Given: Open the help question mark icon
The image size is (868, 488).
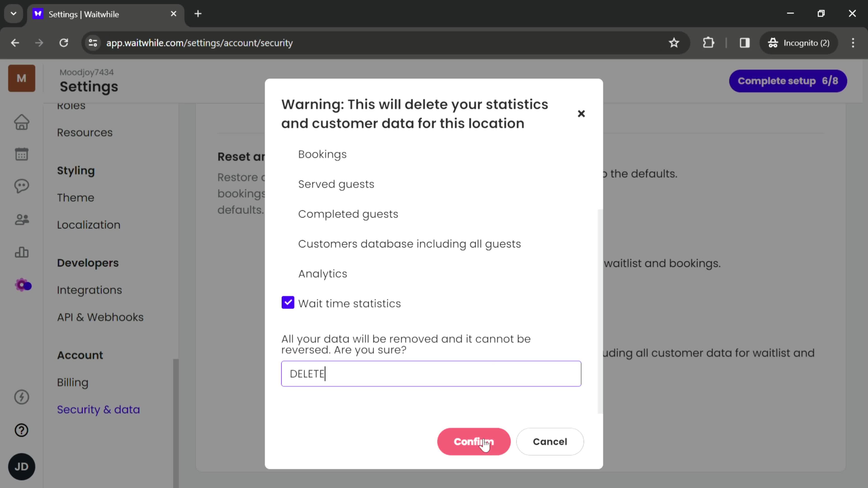Looking at the screenshot, I should coord(21,430).
